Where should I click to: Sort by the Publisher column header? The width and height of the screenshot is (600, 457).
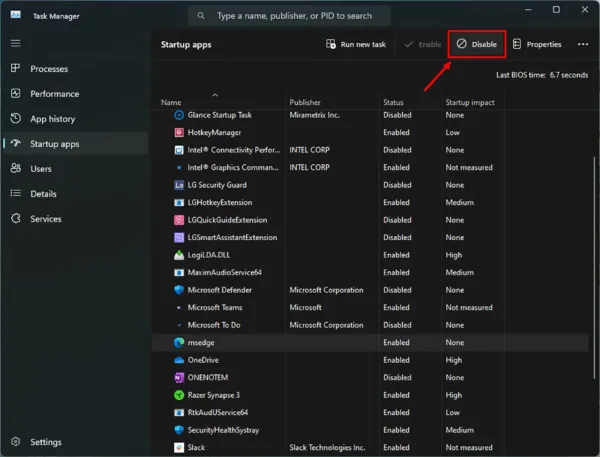coord(305,102)
